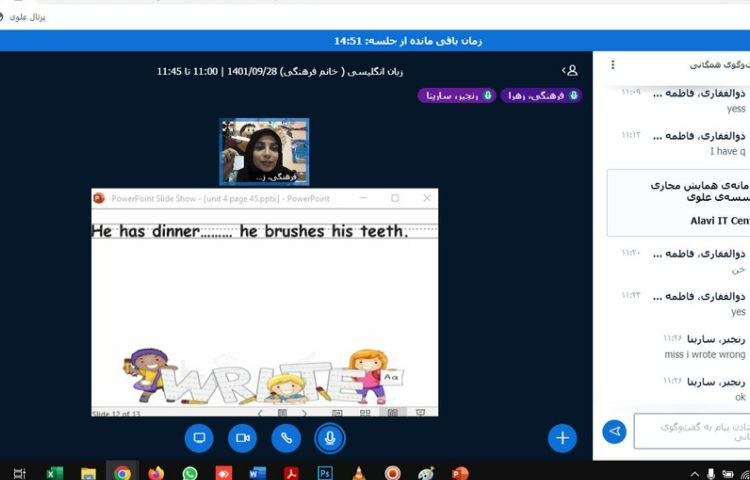Viewport: 750px width, 480px height.
Task: Click the PowerPoint Slide Show window title
Action: pyautogui.click(x=221, y=198)
